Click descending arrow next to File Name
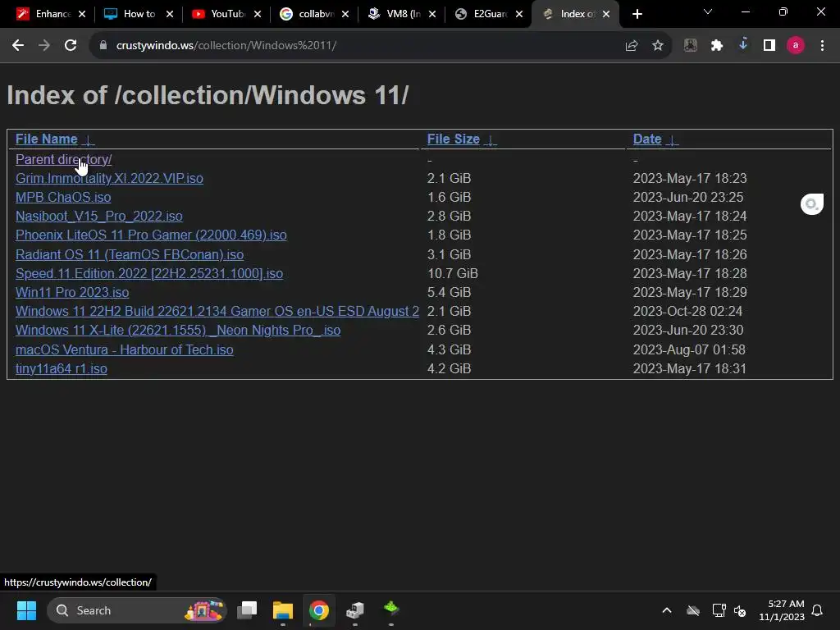This screenshot has height=630, width=840. click(x=89, y=140)
